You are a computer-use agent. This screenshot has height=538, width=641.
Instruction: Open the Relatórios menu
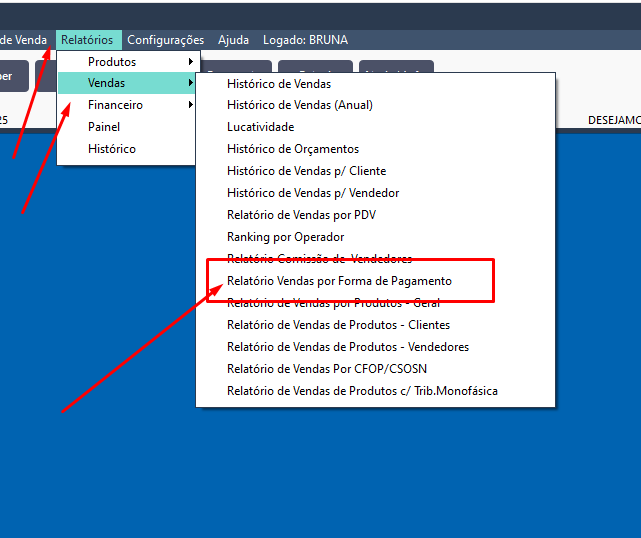(x=89, y=40)
